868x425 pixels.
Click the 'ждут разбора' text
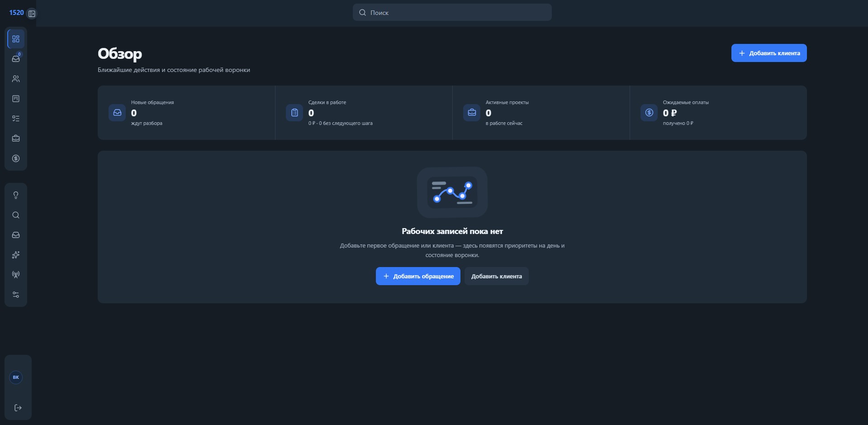pos(147,123)
